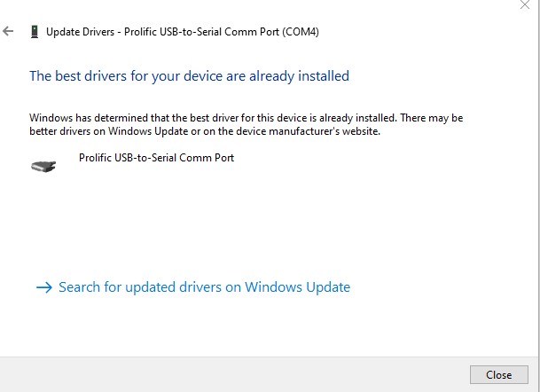Viewport: 540px width, 392px height.
Task: Click the word "Prolific" in the title bar
Action: (139, 32)
